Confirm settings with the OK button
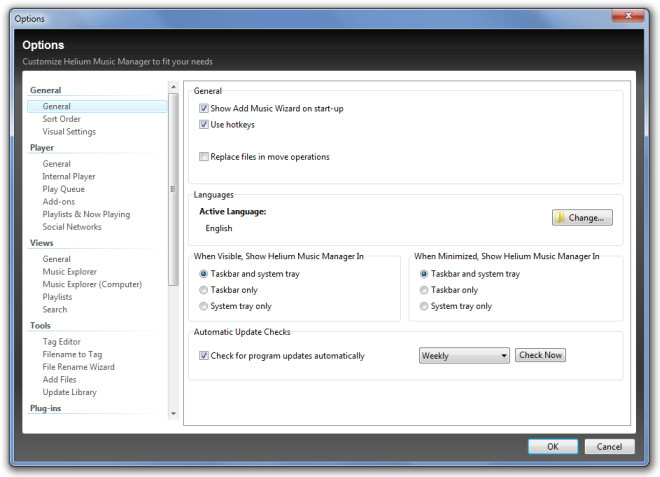The width and height of the screenshot is (660, 477). [553, 447]
